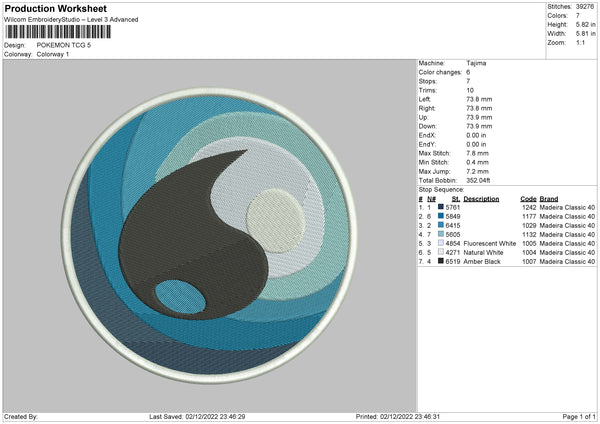600x424 pixels.
Task: Click the Description column header
Action: click(481, 199)
